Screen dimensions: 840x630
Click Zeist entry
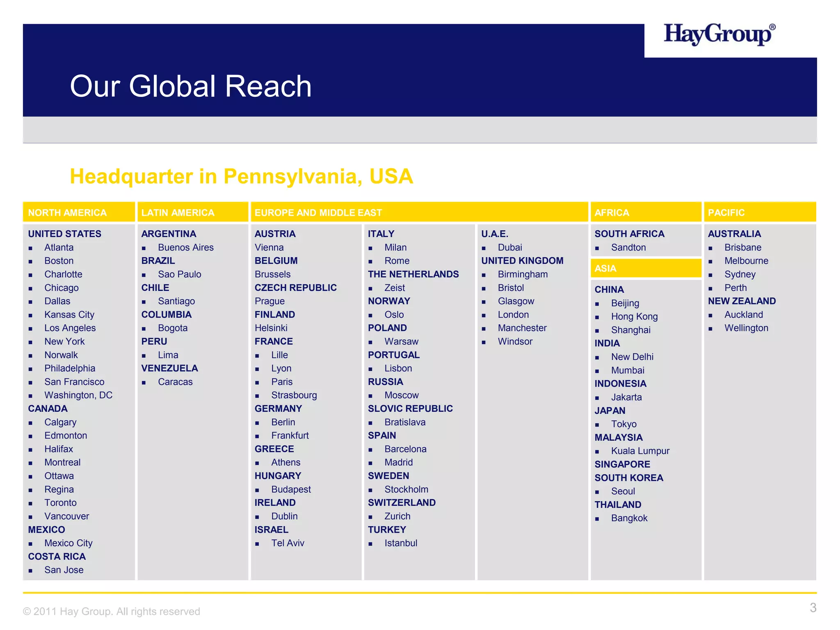[x=395, y=288]
